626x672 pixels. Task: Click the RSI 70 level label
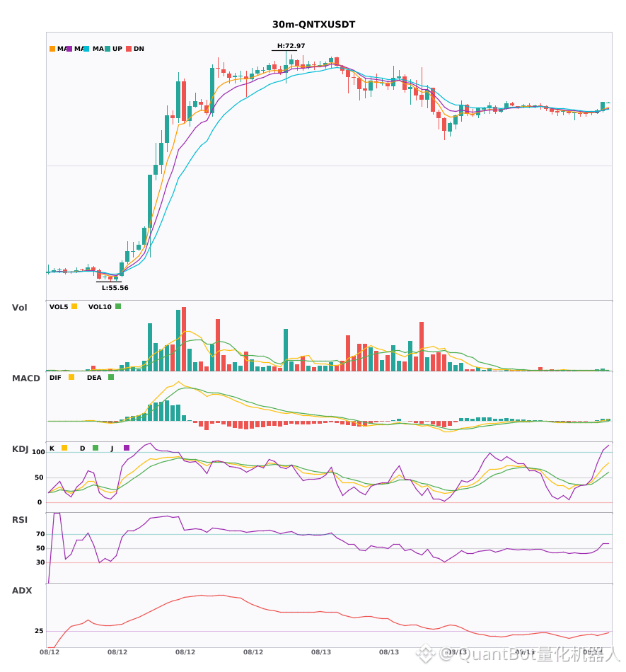pos(41,534)
